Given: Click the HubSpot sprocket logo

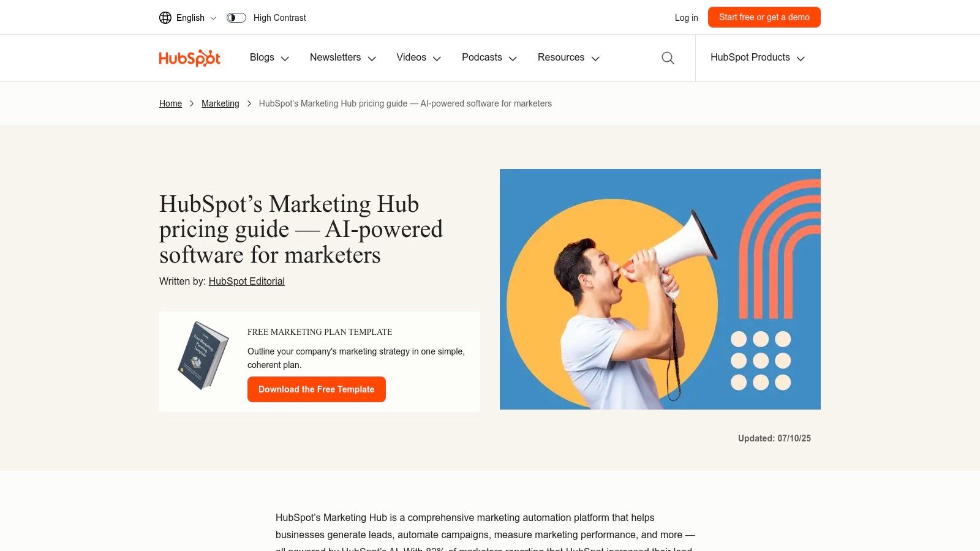Looking at the screenshot, I should coord(189,58).
